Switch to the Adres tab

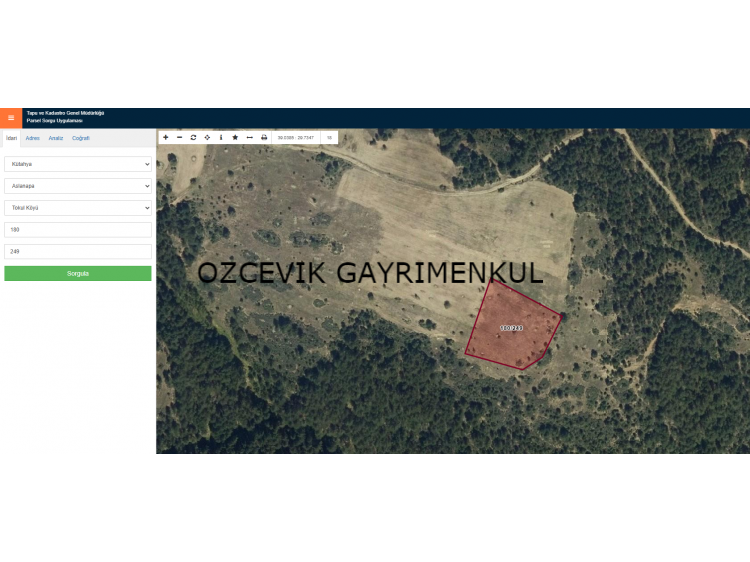tap(33, 138)
